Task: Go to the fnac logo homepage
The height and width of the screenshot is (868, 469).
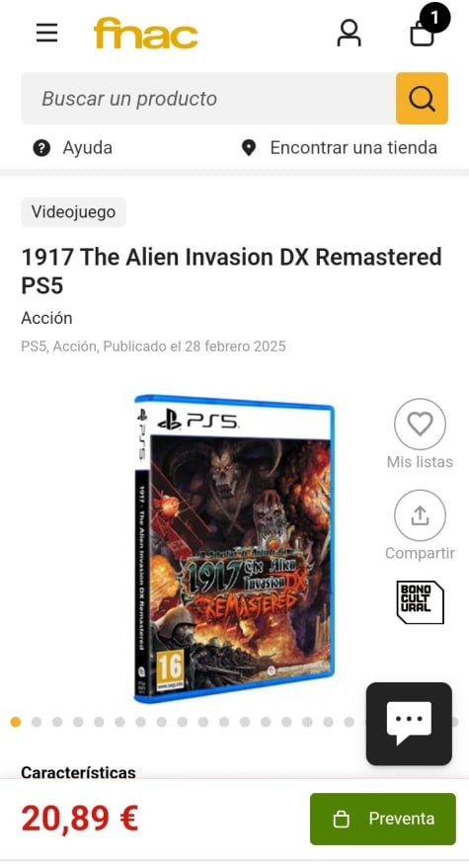Action: coord(145,34)
